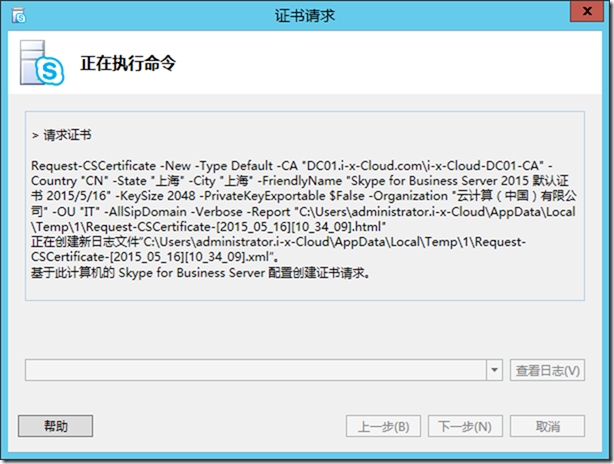Click the '> 请求证书' output line
The height and width of the screenshot is (464, 614).
61,135
